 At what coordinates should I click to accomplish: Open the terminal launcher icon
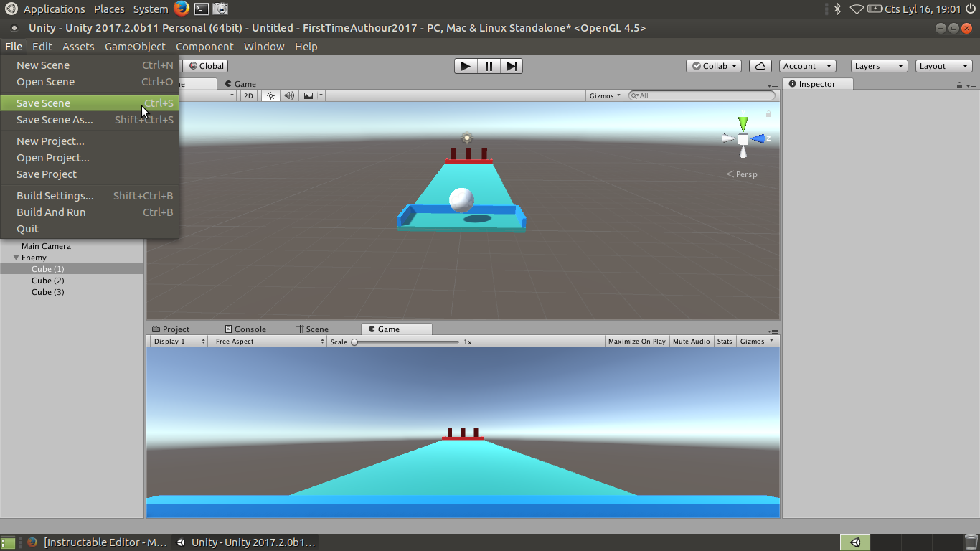202,9
